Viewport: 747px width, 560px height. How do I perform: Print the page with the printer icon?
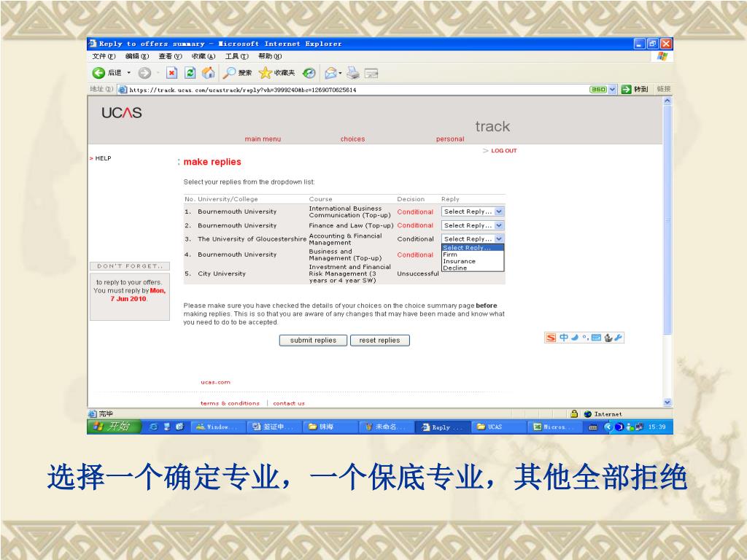coord(353,73)
